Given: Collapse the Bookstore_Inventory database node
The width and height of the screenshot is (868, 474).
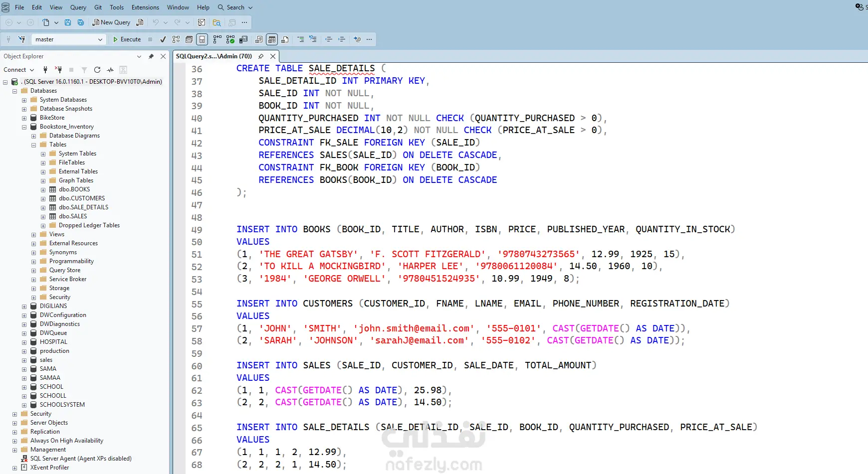Looking at the screenshot, I should point(24,127).
